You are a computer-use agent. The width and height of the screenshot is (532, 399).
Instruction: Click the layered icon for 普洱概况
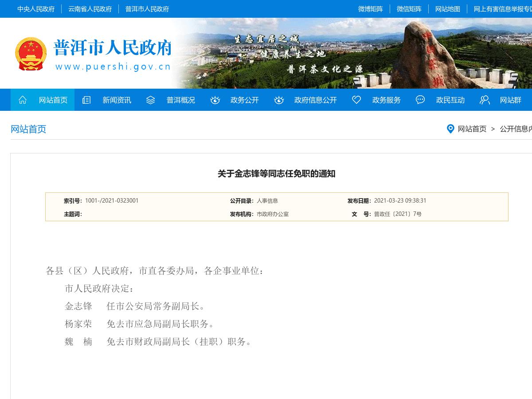pyautogui.click(x=150, y=100)
